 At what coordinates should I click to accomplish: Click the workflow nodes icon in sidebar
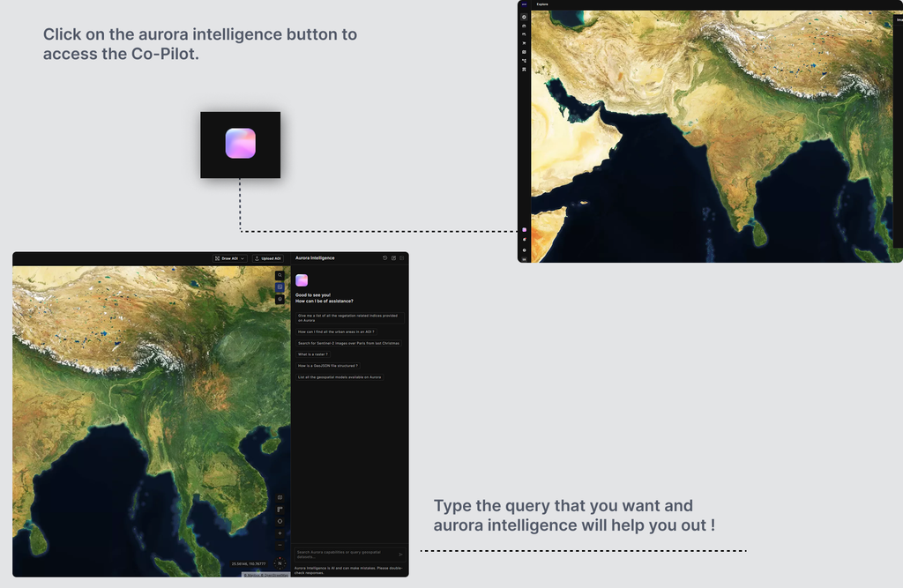click(524, 61)
